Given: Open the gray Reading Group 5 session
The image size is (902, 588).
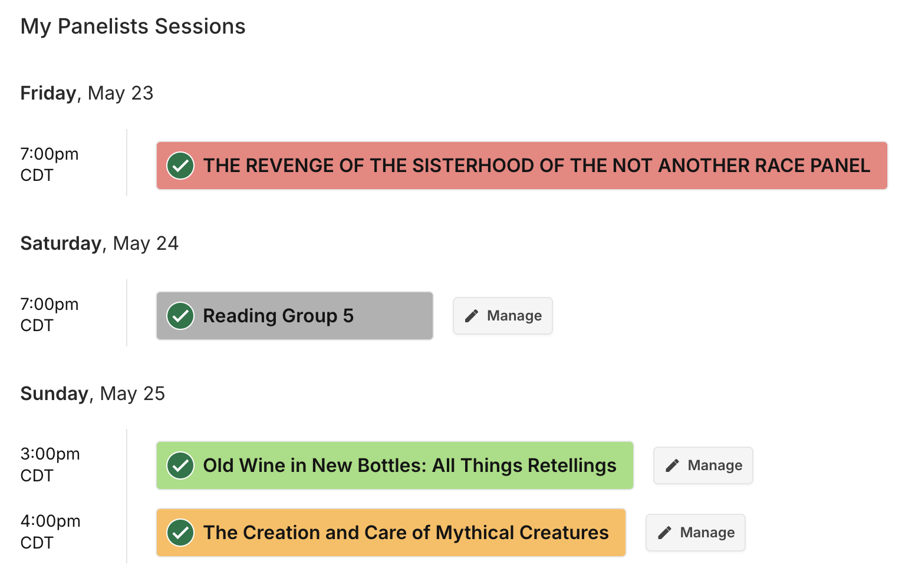Looking at the screenshot, I should tap(295, 316).
